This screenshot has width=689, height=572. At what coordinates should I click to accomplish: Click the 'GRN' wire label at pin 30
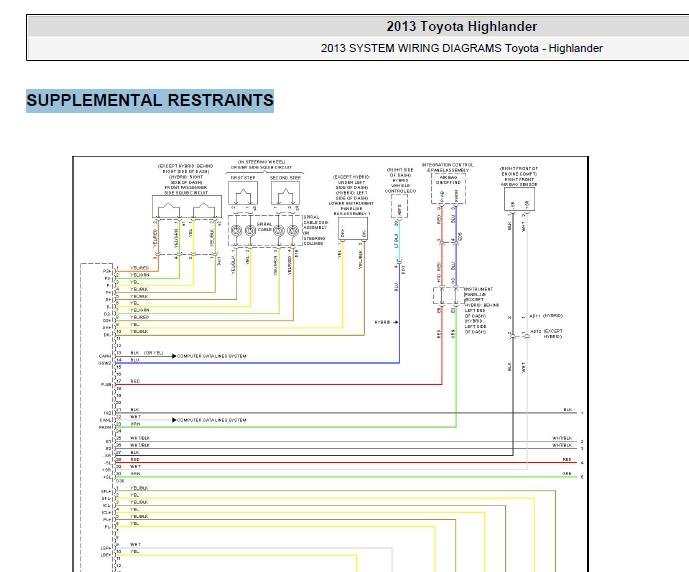pos(135,474)
